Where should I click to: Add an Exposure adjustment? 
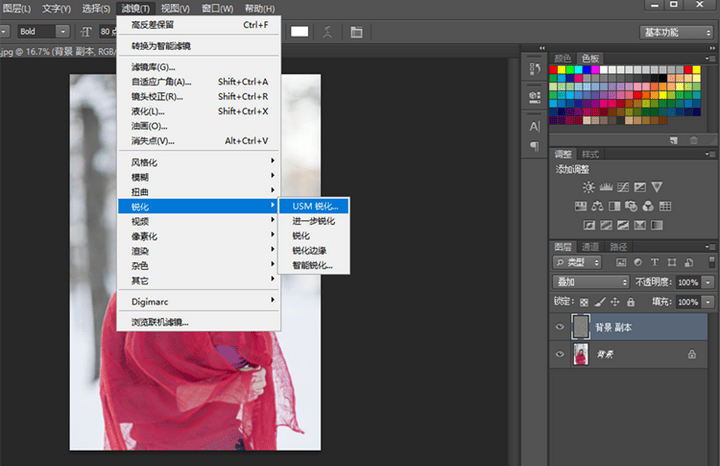pos(640,187)
